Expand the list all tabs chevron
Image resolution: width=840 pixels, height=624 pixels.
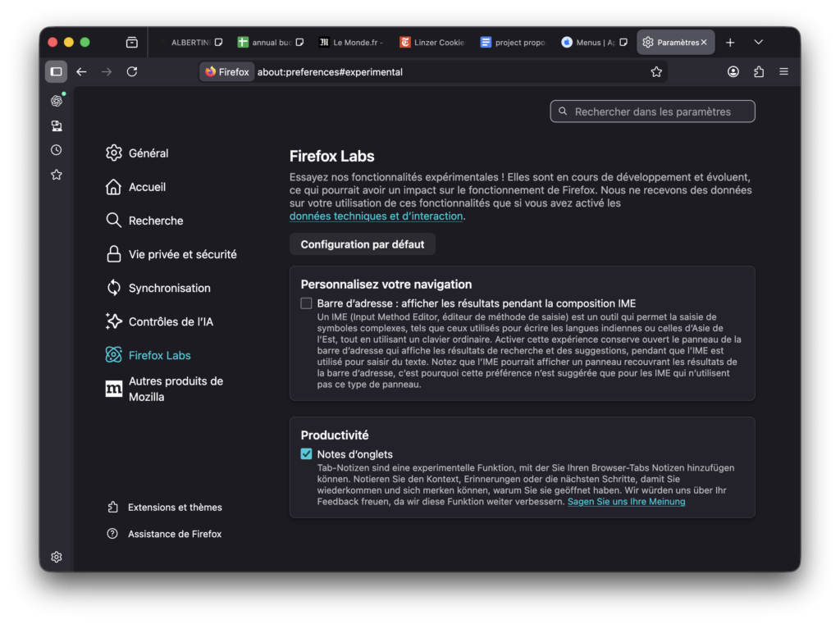(759, 42)
